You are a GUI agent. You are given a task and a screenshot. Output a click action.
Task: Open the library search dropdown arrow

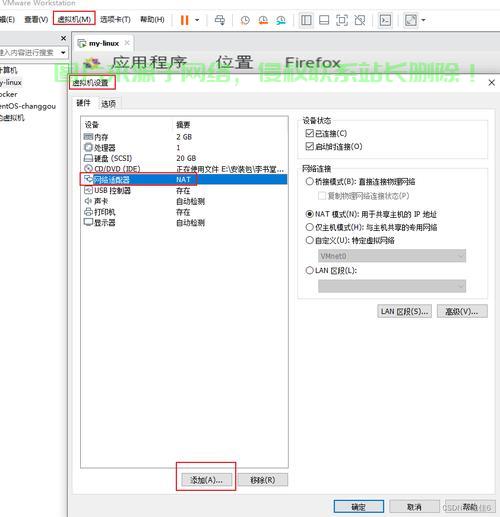63,53
